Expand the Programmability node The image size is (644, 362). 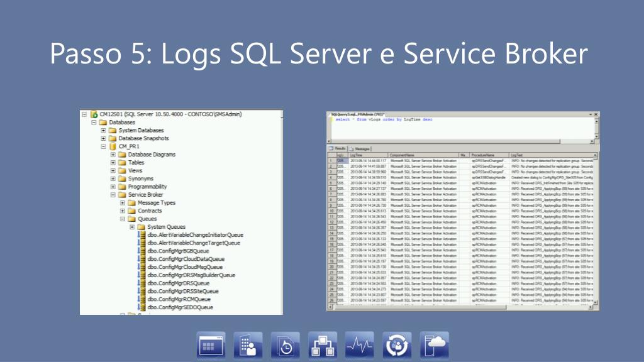113,186
